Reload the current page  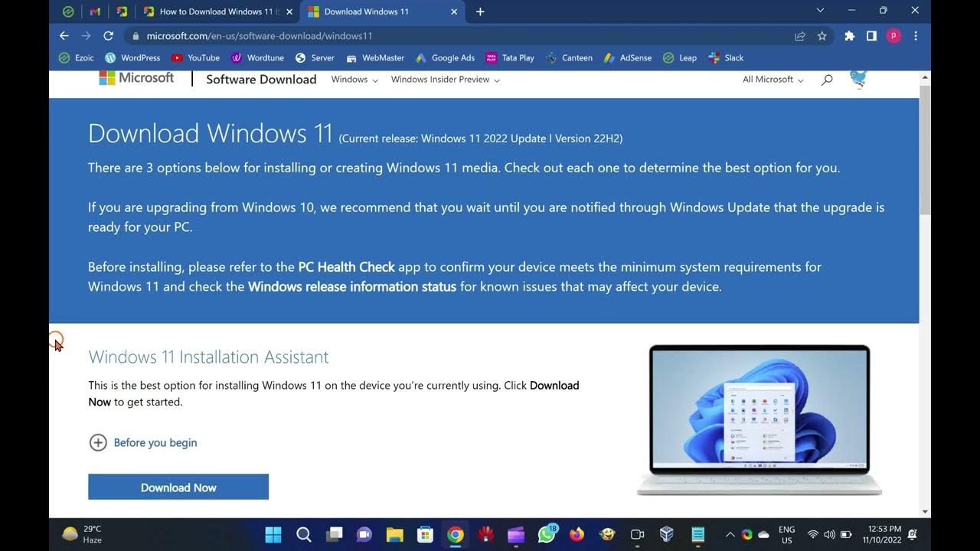tap(108, 36)
